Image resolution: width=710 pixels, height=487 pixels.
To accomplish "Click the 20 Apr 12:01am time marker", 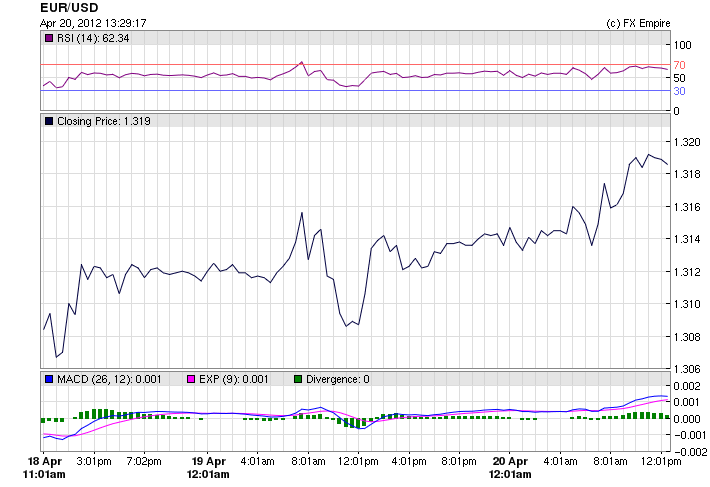I will 508,467.
